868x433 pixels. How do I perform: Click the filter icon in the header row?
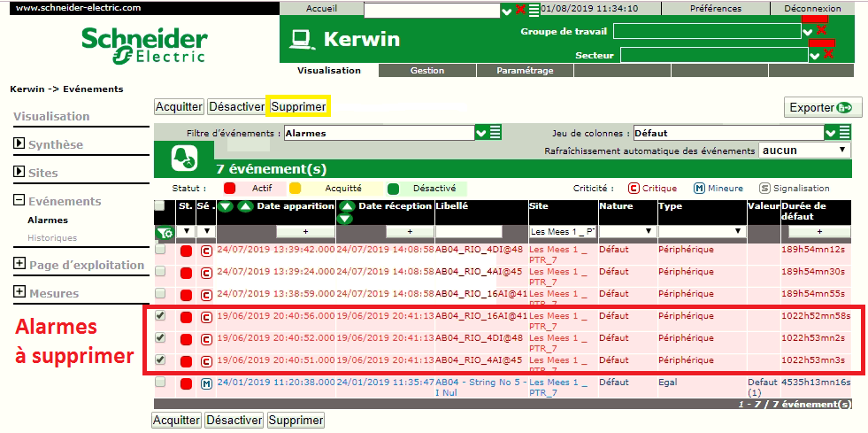[165, 233]
